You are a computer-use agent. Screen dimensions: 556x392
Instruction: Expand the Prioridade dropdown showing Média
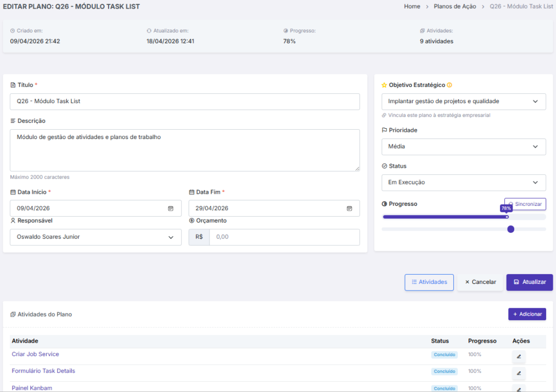click(464, 147)
